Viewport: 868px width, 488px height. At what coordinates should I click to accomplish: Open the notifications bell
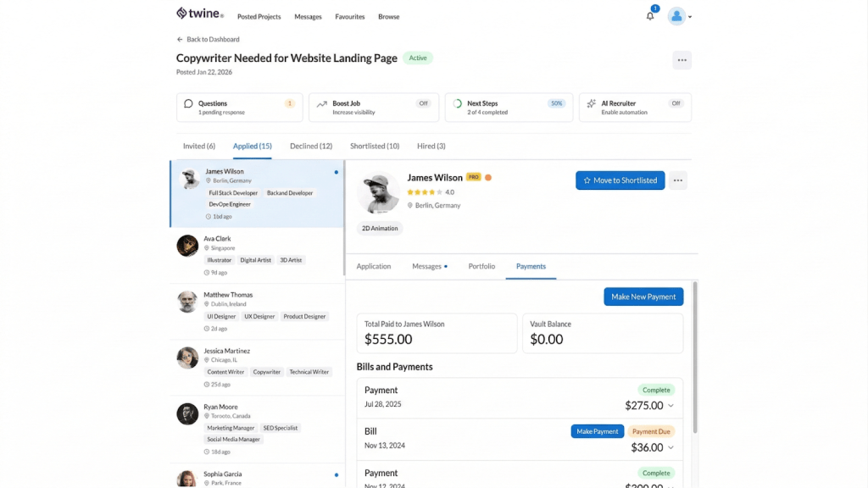point(650,16)
